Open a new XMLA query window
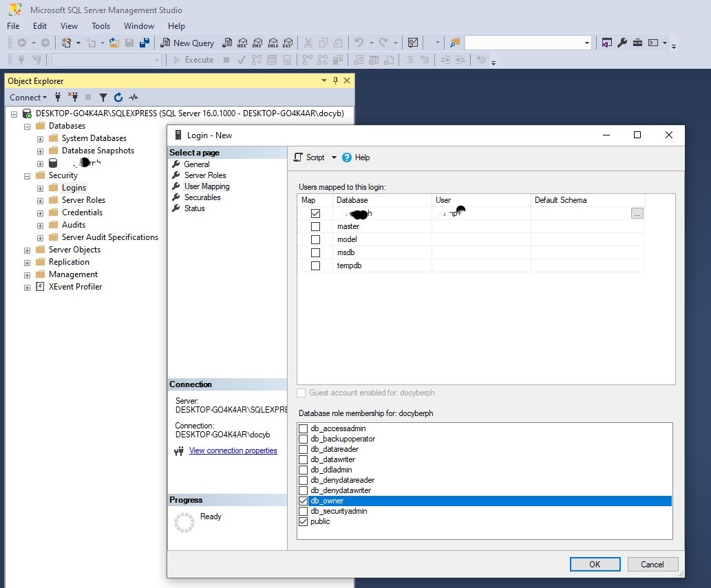The height and width of the screenshot is (588, 711). 273,43
